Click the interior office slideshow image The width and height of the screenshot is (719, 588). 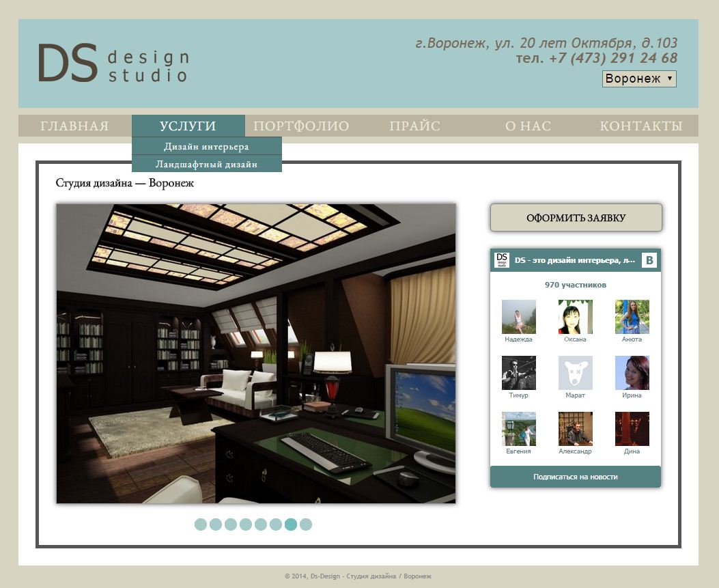(x=256, y=354)
